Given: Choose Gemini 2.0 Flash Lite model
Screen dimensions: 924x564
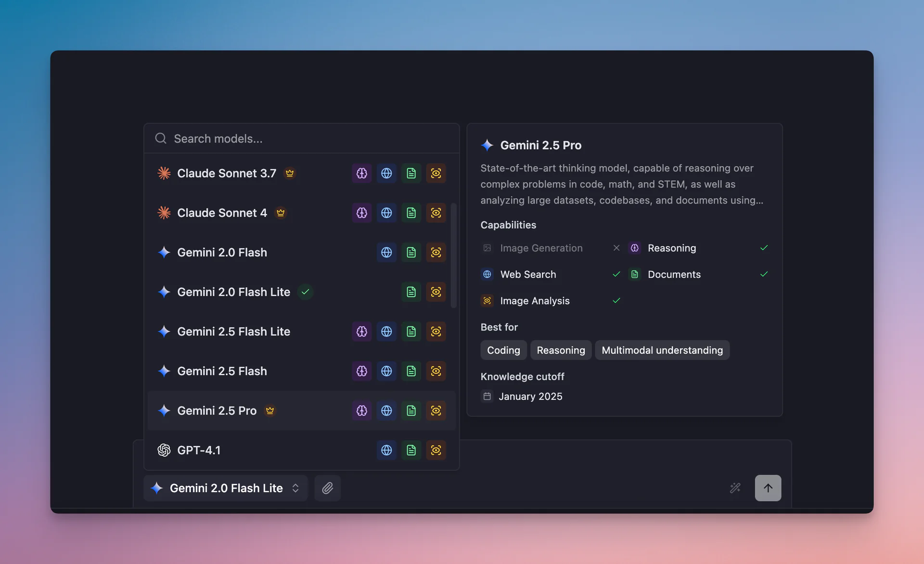Looking at the screenshot, I should (x=301, y=292).
